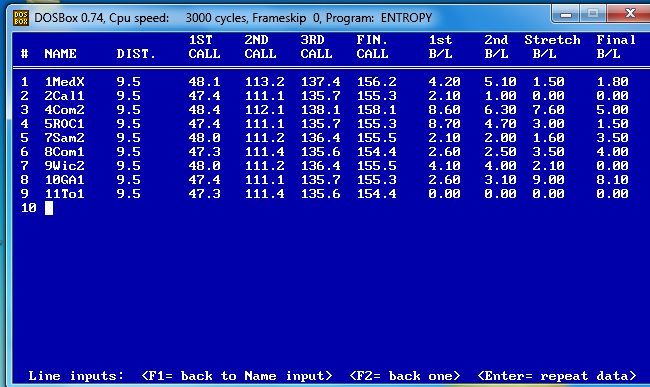650x387 pixels.
Task: Click the DIST. column header
Action: click(136, 54)
